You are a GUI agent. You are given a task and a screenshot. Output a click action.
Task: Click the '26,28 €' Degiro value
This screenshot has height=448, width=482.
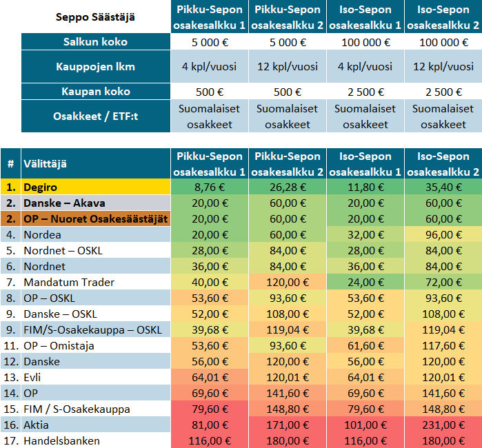pyautogui.click(x=288, y=187)
